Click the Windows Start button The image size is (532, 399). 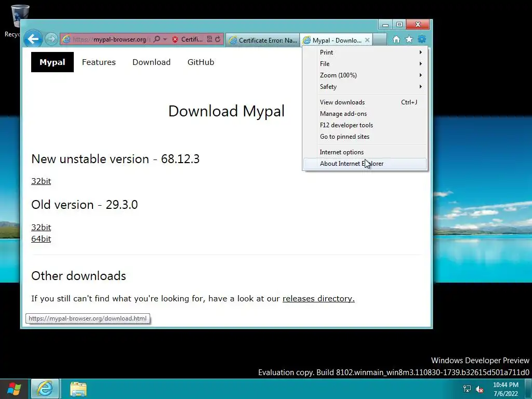14,389
